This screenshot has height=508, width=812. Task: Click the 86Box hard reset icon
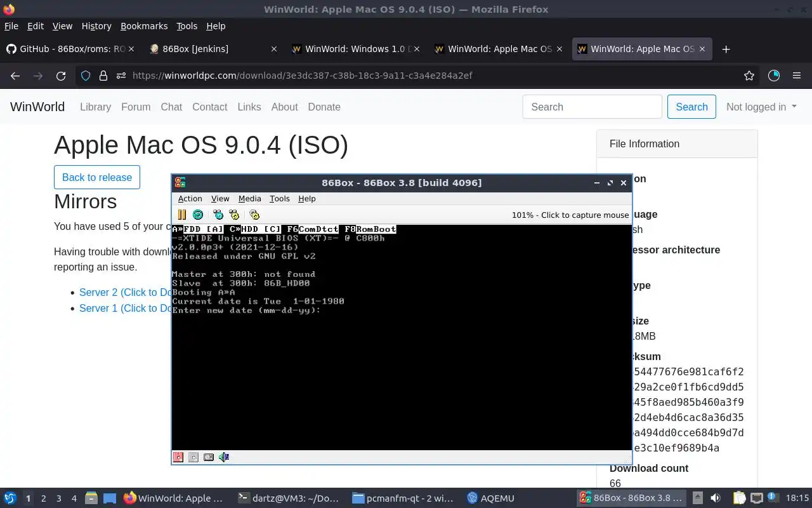pyautogui.click(x=198, y=215)
